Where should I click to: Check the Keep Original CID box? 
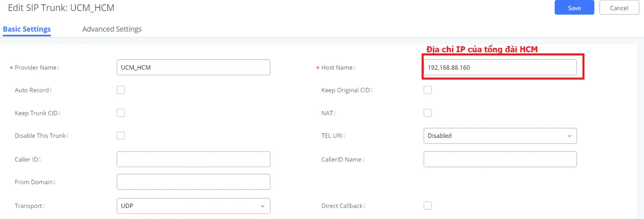click(427, 90)
